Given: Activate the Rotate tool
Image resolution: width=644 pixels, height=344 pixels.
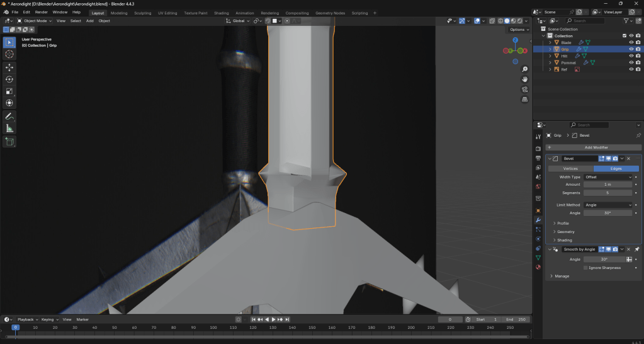Looking at the screenshot, I should click(9, 79).
